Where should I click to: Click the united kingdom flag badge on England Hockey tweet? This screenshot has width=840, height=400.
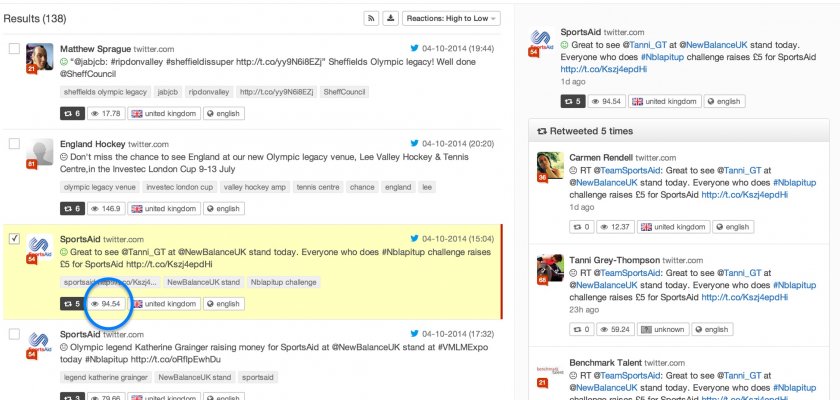165,209
